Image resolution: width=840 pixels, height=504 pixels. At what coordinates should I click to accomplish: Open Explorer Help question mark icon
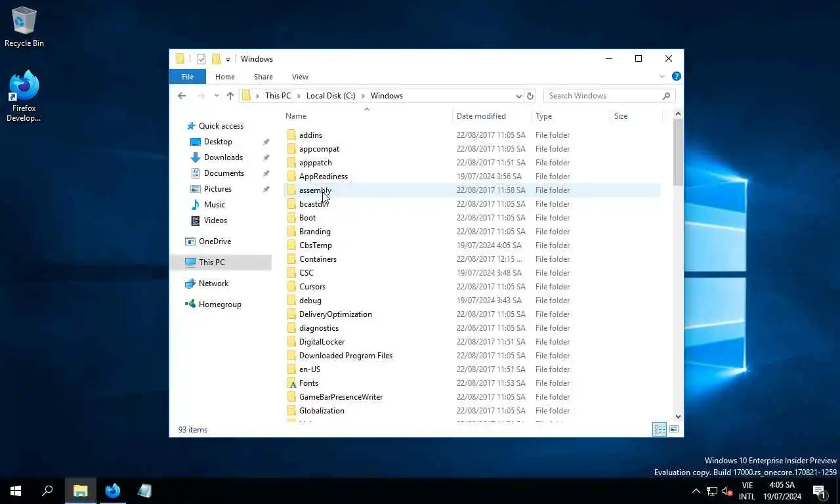(x=677, y=76)
